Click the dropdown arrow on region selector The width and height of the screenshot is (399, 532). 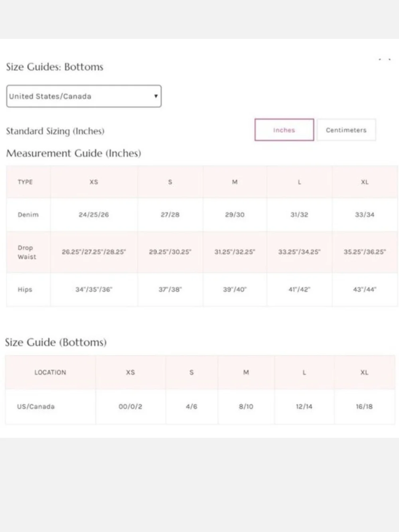coord(156,96)
